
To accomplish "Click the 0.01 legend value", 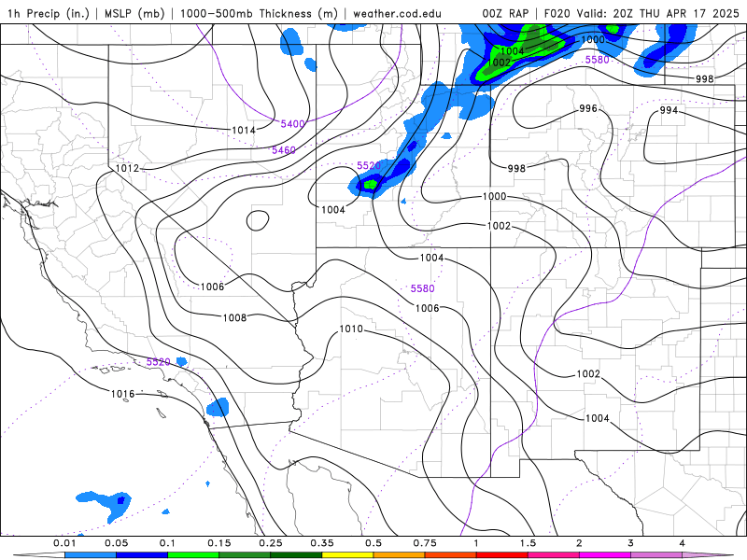I will coord(64,543).
